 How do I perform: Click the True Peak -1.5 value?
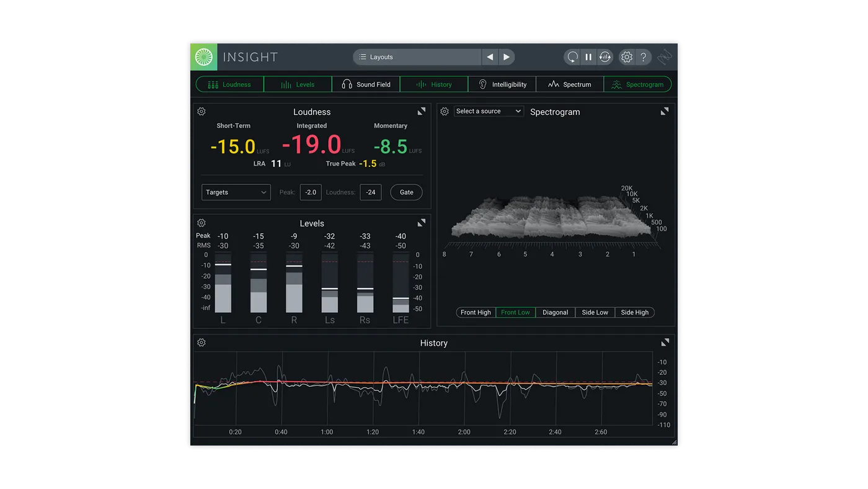(368, 164)
